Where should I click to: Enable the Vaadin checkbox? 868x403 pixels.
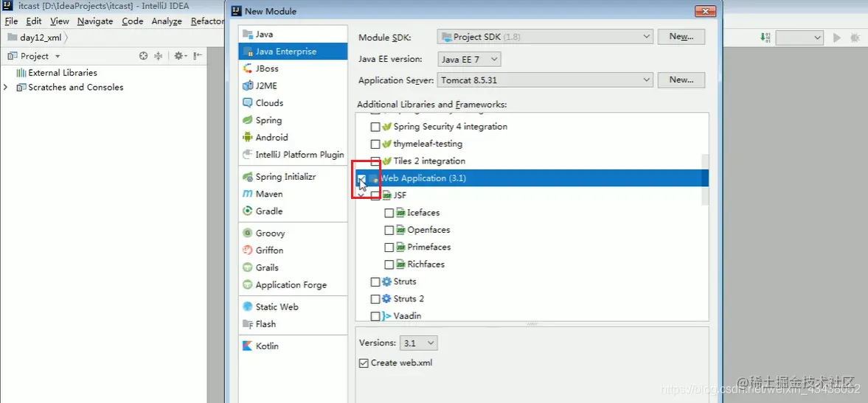[375, 316]
